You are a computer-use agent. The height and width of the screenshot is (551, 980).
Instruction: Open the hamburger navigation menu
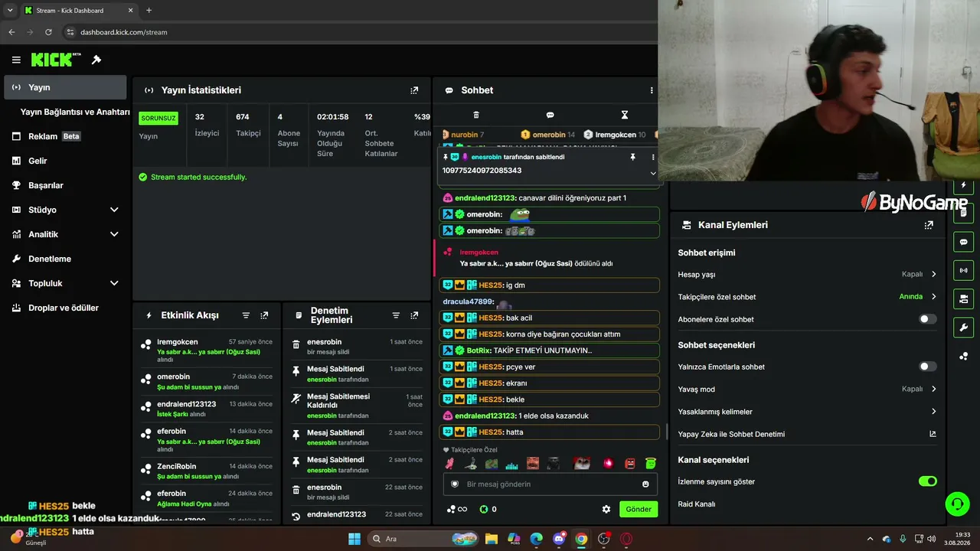pyautogui.click(x=16, y=60)
